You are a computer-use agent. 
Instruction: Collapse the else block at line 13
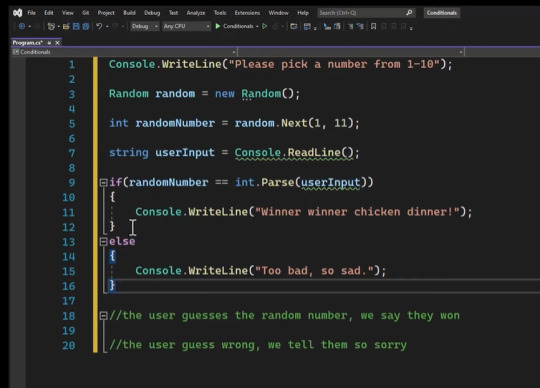point(103,242)
